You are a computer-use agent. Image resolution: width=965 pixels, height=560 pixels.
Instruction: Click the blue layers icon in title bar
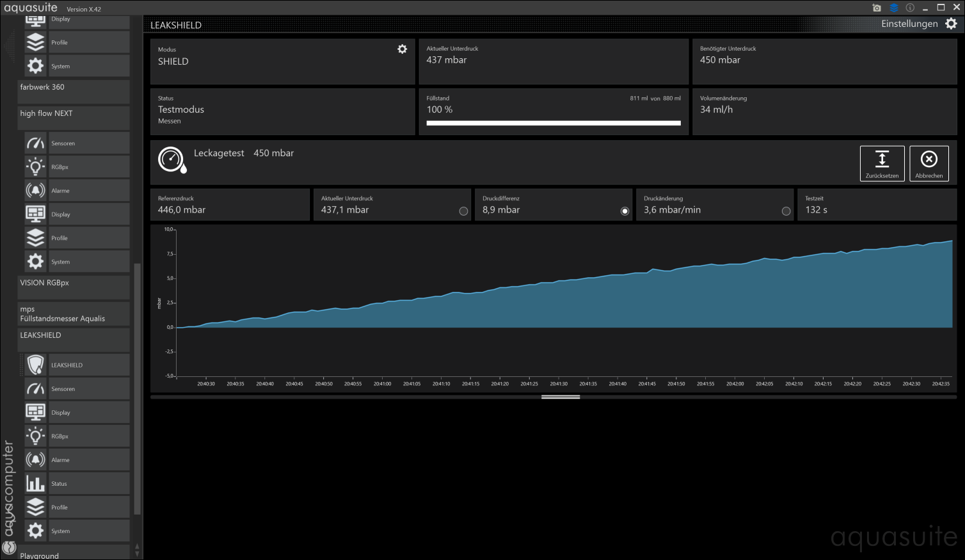click(x=894, y=8)
